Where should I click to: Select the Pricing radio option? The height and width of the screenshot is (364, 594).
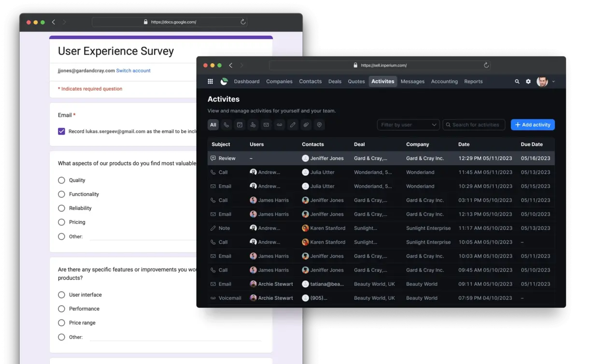61,222
